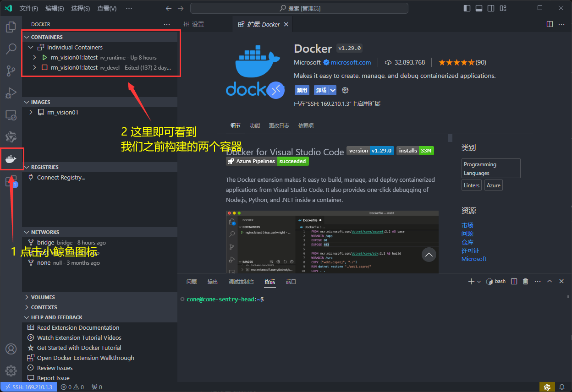Toggle the bottom panel layout button
The height and width of the screenshot is (392, 572).
tap(479, 8)
